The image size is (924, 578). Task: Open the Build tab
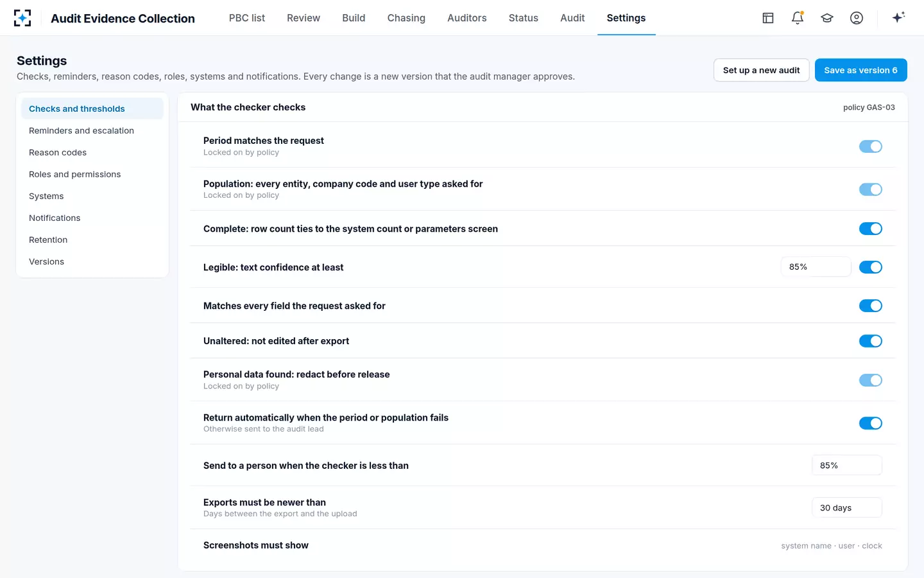(354, 18)
